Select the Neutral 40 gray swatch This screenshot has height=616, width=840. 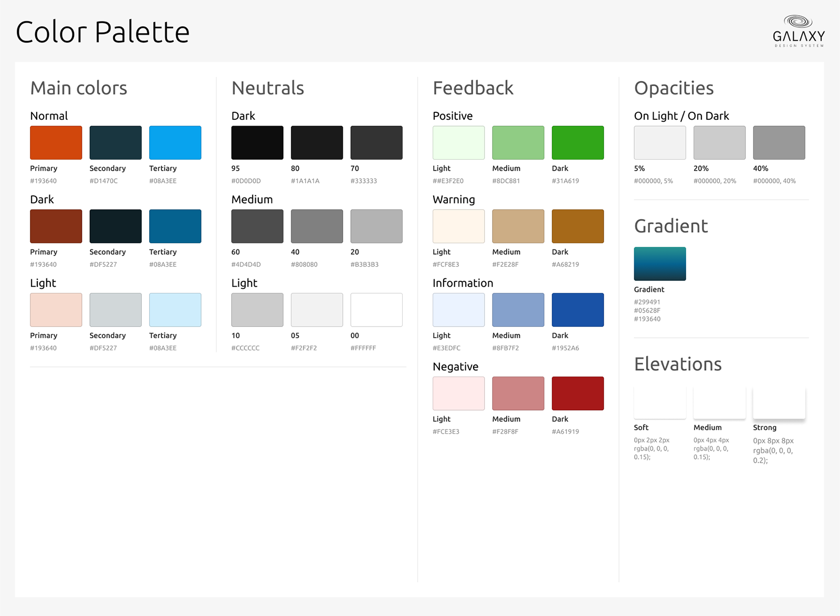[x=317, y=226]
